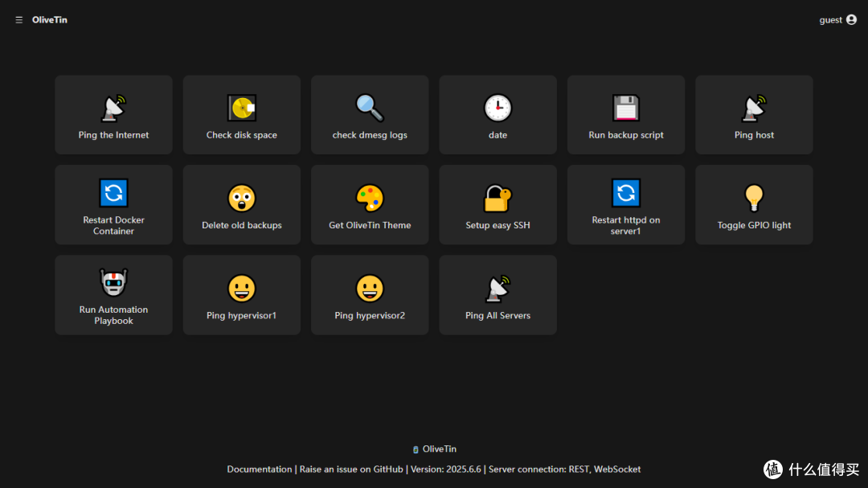
Task: Click the Get OliveTin Theme label
Action: [x=370, y=225]
